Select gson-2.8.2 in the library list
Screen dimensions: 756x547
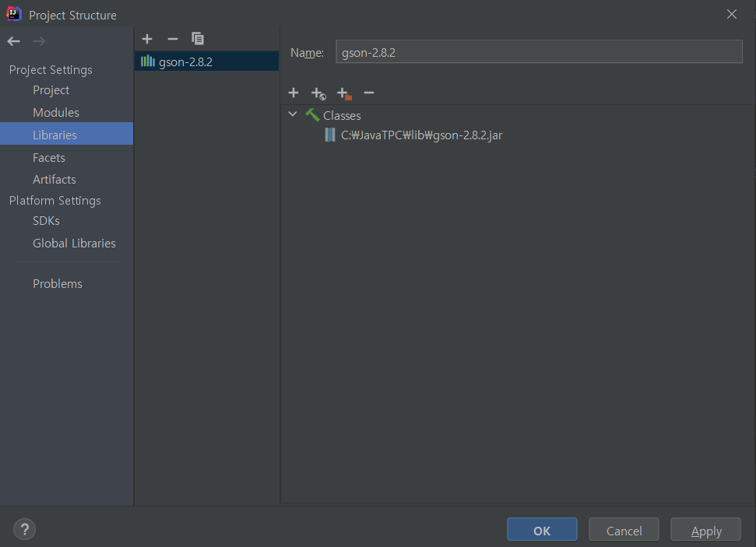[207, 61]
